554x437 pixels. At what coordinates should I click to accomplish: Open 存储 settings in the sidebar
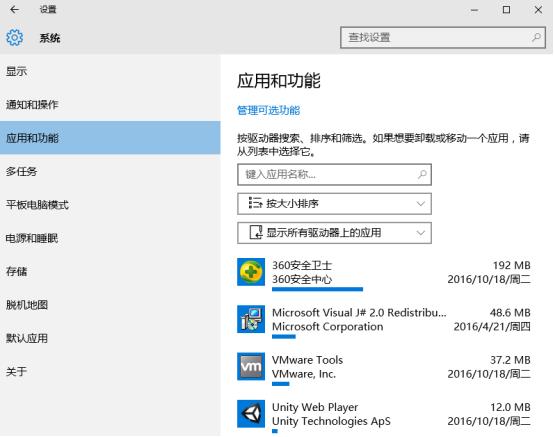click(x=110, y=271)
